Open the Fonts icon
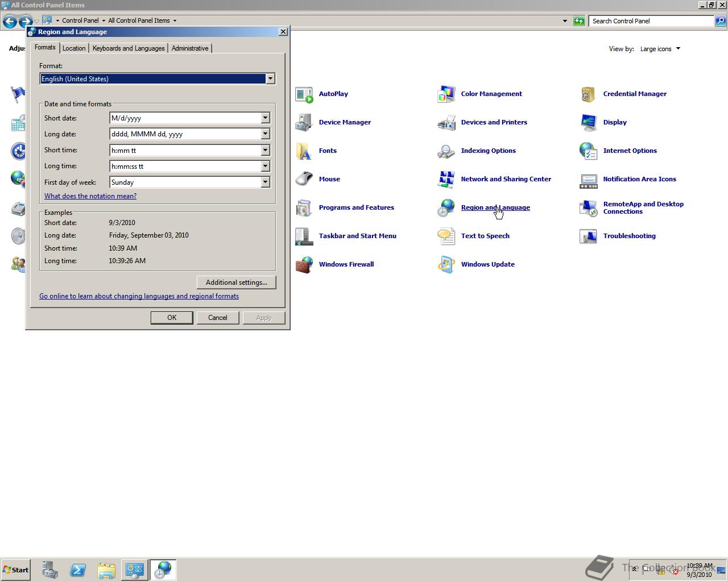The height and width of the screenshot is (582, 728). pyautogui.click(x=304, y=151)
